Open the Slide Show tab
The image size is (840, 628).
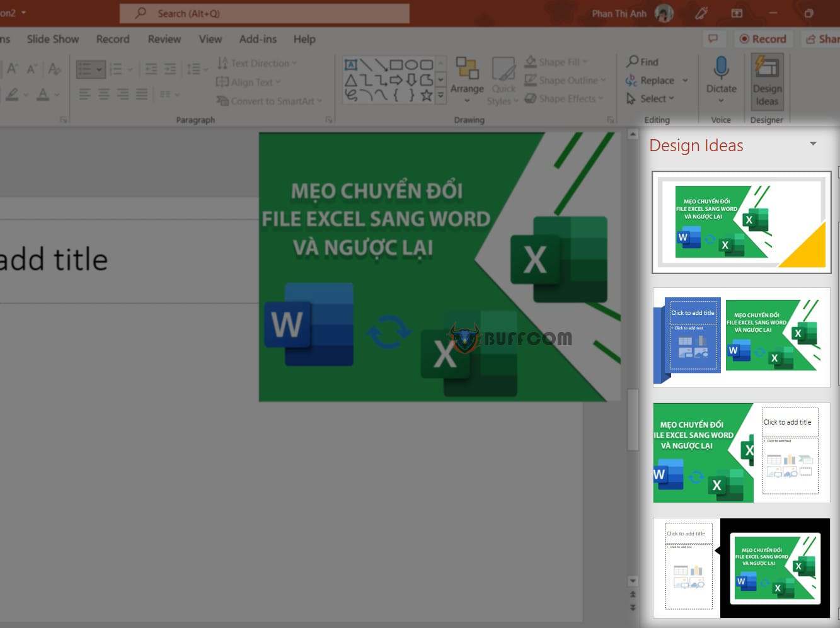pyautogui.click(x=53, y=39)
